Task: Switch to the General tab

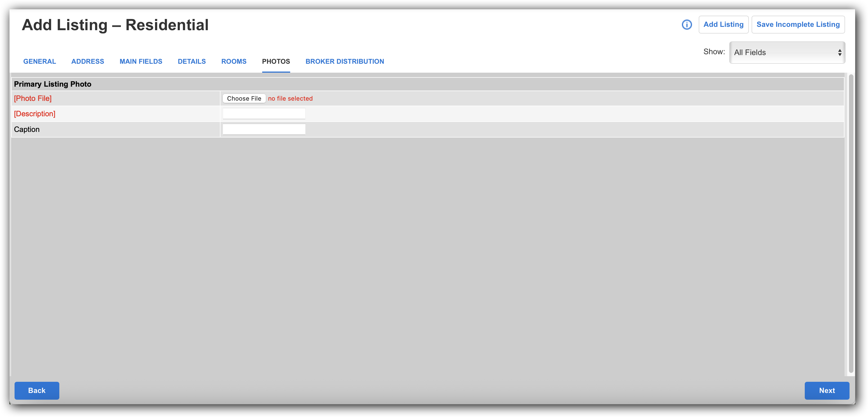Action: pyautogui.click(x=39, y=61)
